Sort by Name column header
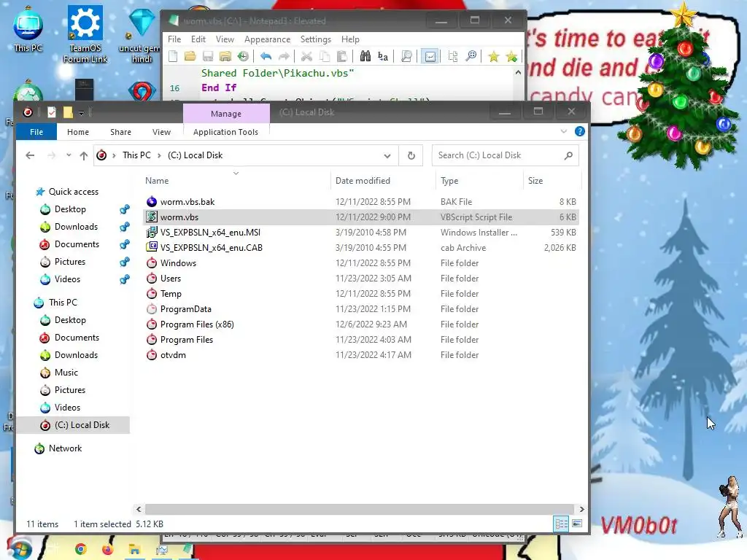747x560 pixels. (157, 181)
